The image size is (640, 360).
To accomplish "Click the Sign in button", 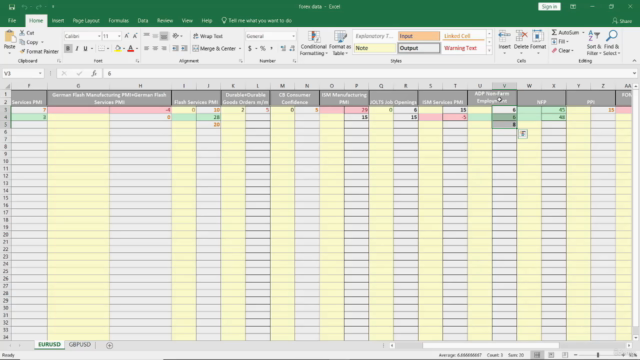I will coord(549,7).
